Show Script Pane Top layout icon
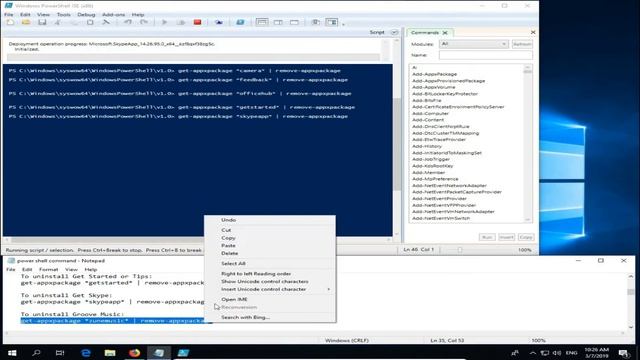This screenshot has width=640, height=360. coord(262,22)
